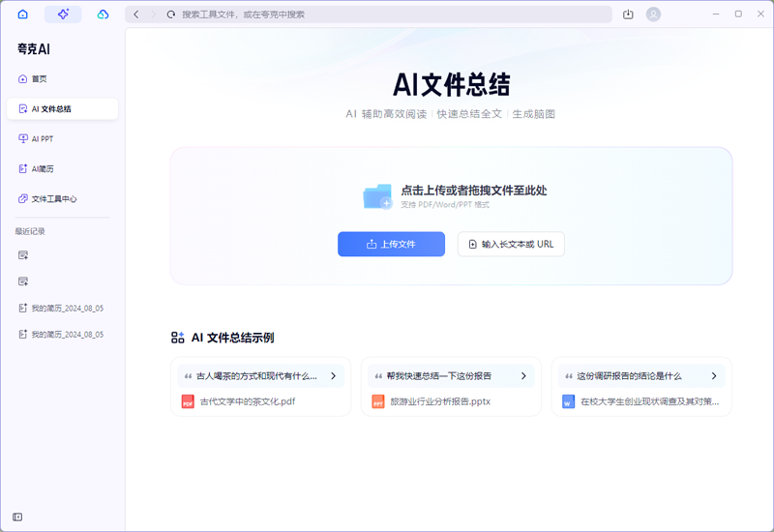Open 在校大学生创业现状调查 example document
The image size is (774, 532).
point(649,401)
